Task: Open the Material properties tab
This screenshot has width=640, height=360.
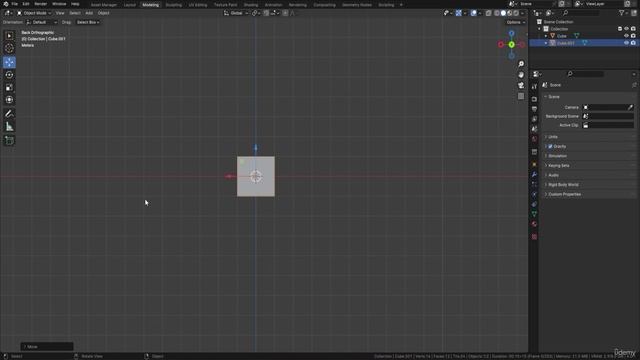Action: tap(534, 224)
